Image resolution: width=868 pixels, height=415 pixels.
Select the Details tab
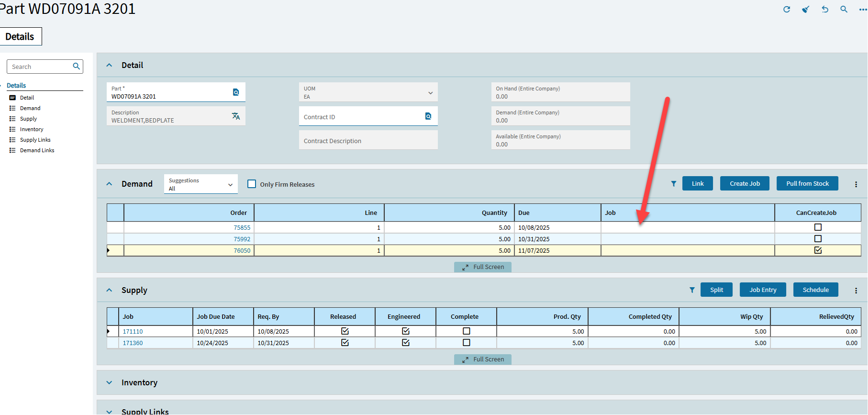click(20, 37)
